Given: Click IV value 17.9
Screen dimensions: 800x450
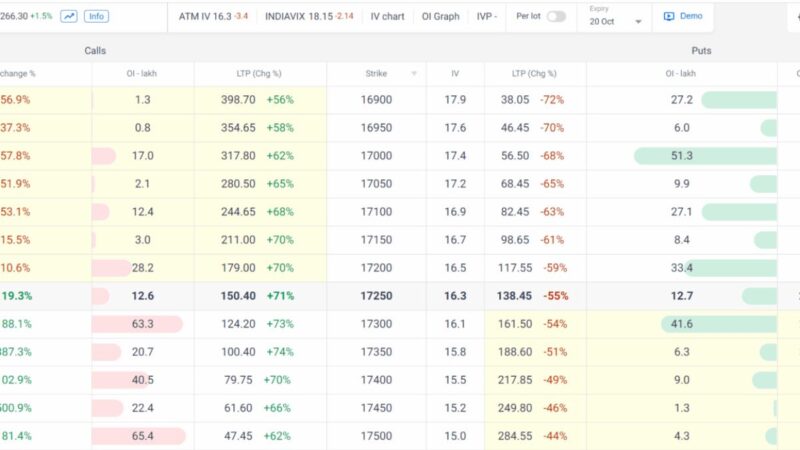Looking at the screenshot, I should (455, 99).
